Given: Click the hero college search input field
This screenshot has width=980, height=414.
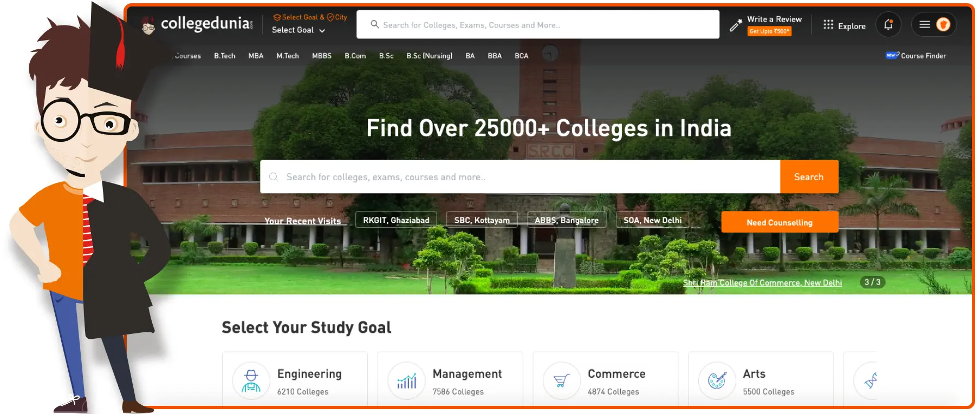Looking at the screenshot, I should [520, 177].
